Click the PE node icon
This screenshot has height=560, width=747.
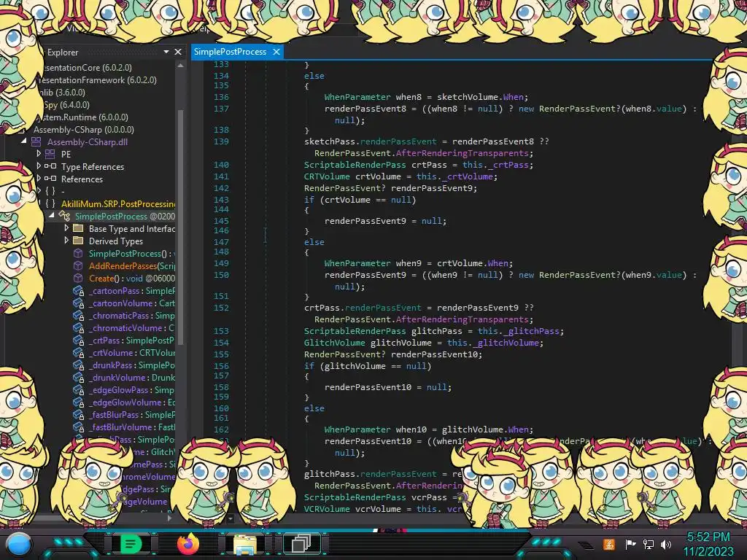pos(50,155)
